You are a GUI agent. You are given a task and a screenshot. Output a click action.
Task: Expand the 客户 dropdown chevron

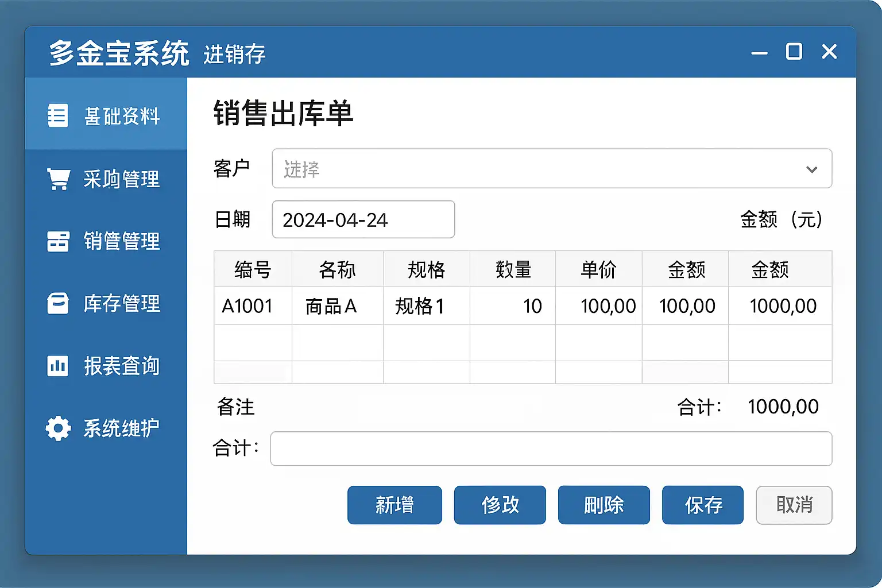pos(811,169)
